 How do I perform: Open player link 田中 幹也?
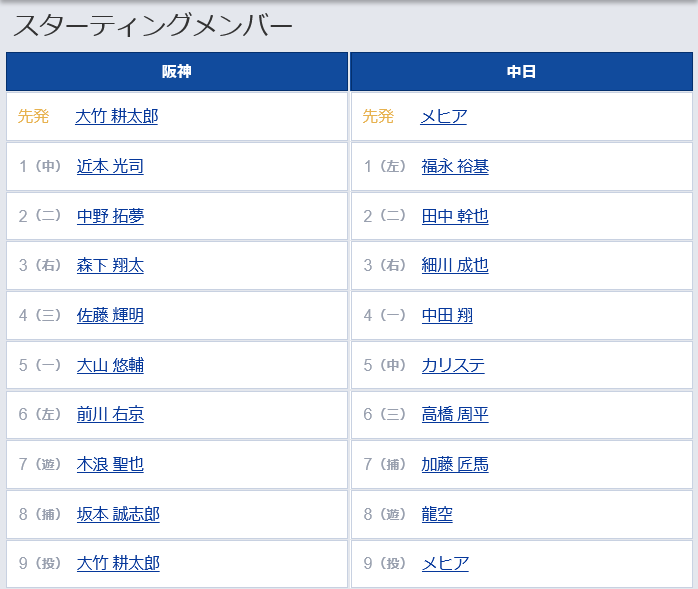[x=455, y=216]
